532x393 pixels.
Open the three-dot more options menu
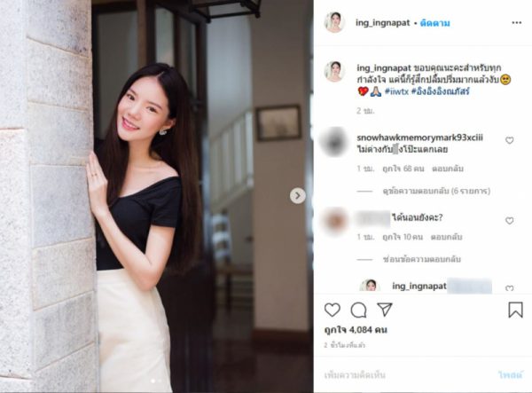click(x=516, y=23)
